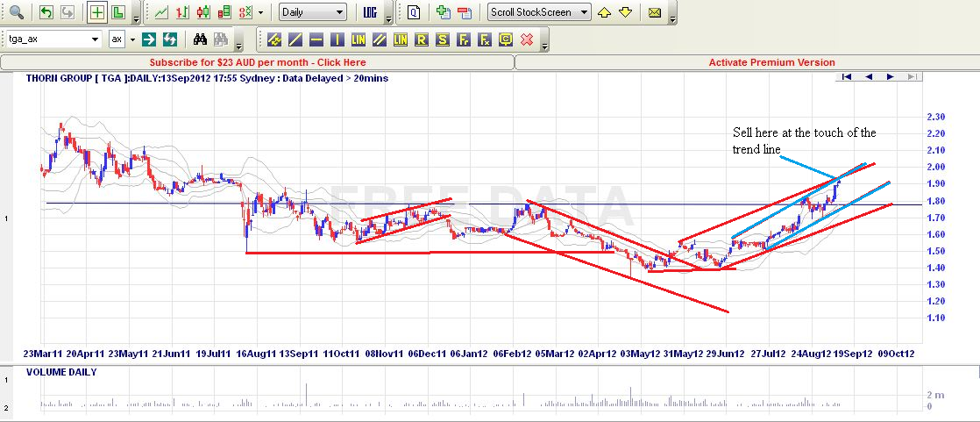Click the document Q quote icon

tap(414, 12)
